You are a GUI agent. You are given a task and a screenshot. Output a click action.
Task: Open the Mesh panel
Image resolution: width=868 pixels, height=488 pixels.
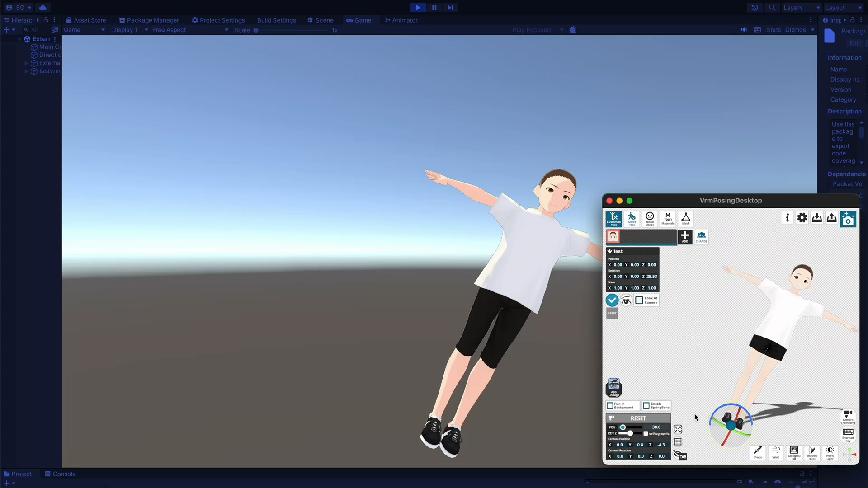pos(685,219)
